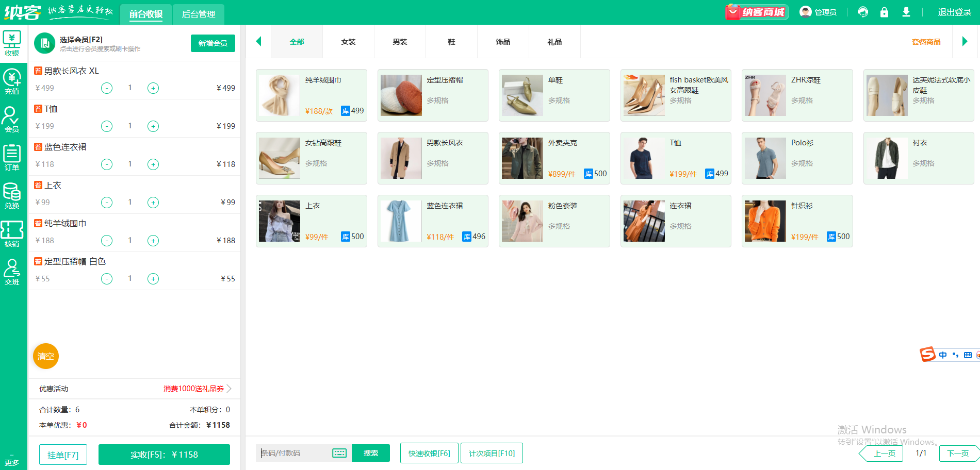Select the 女装 category tab
Screen dimensions: 980x470
click(x=348, y=42)
